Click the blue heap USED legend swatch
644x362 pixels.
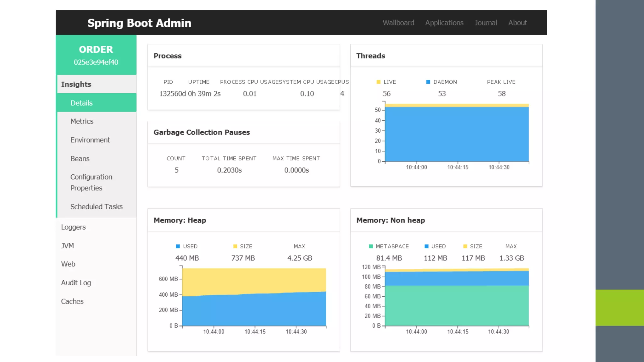pos(178,246)
